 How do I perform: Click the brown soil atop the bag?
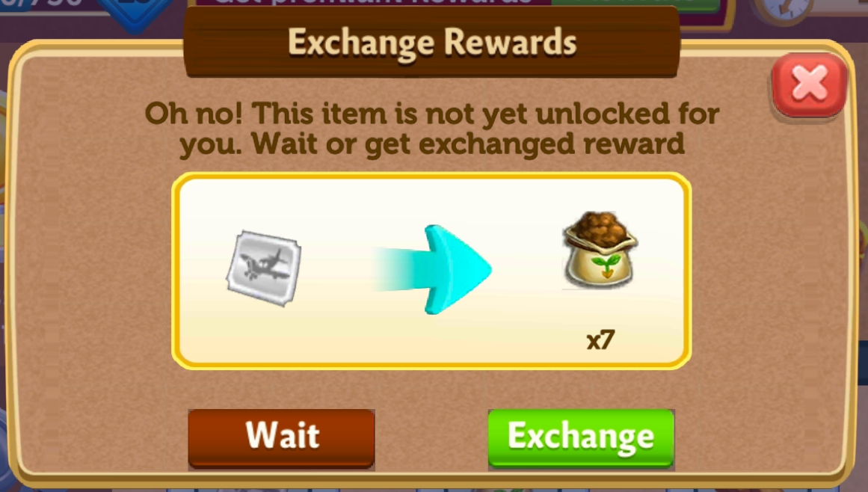click(x=600, y=228)
